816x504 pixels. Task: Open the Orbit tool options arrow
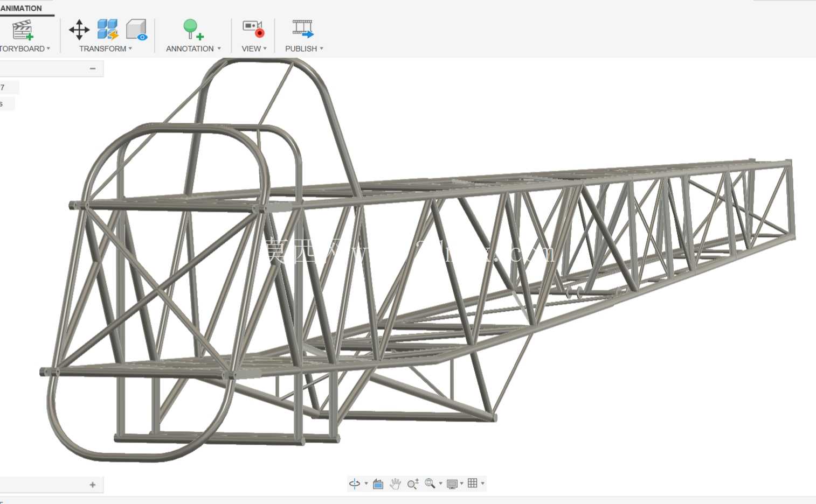click(x=366, y=484)
